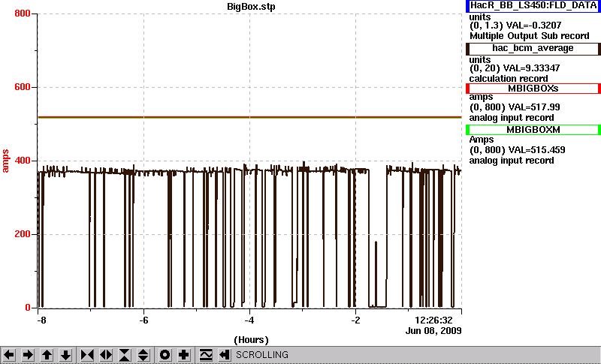Pan the plot left with the left-arrow button
The width and height of the screenshot is (601, 364).
click(x=9, y=355)
